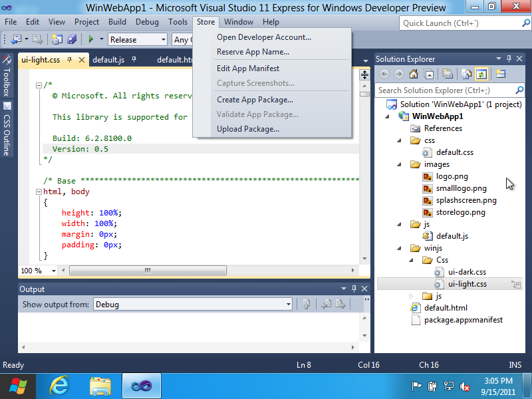This screenshot has width=532, height=399.
Task: Click the green Start Debugging arrow
Action: click(x=91, y=40)
